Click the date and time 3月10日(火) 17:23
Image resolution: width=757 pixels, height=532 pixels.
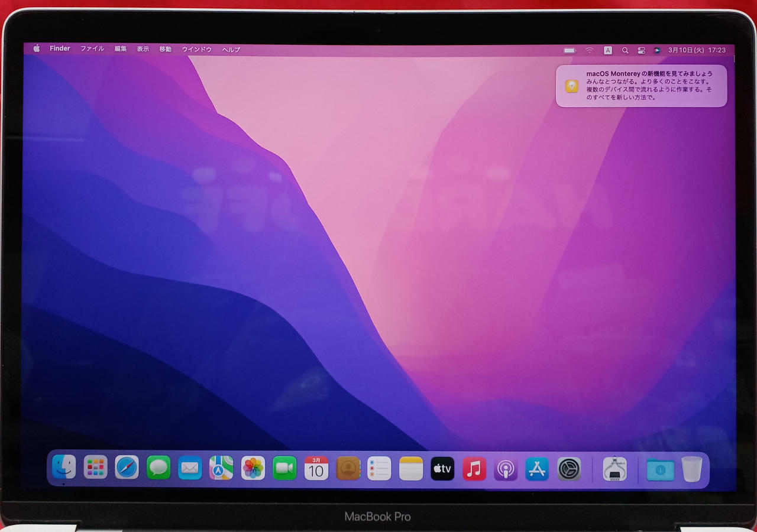click(x=697, y=50)
